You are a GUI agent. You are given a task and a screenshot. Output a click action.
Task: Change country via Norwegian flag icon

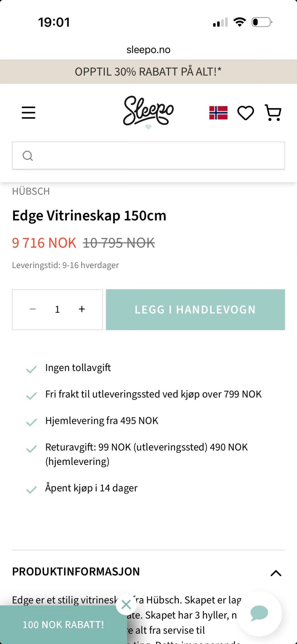coord(218,113)
